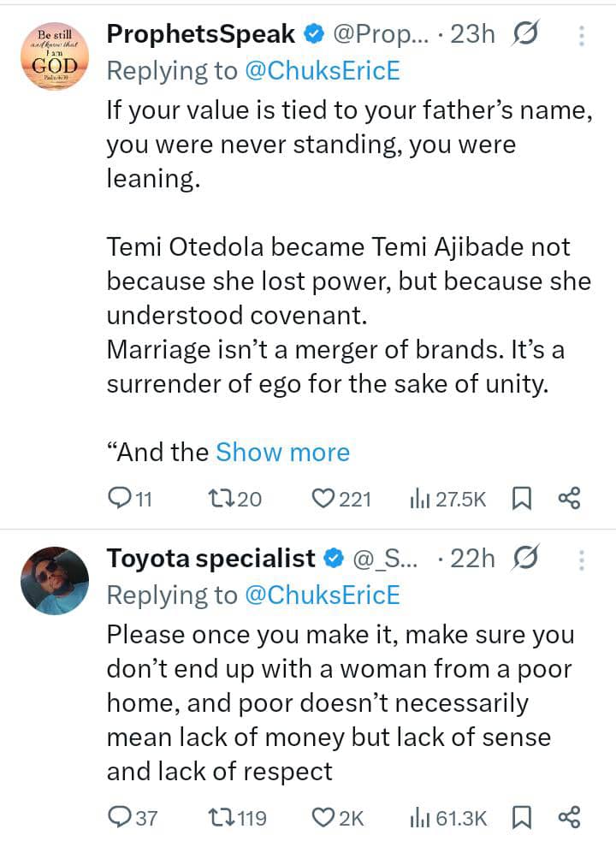Bookmark the Toyota specialist tweet

519,818
